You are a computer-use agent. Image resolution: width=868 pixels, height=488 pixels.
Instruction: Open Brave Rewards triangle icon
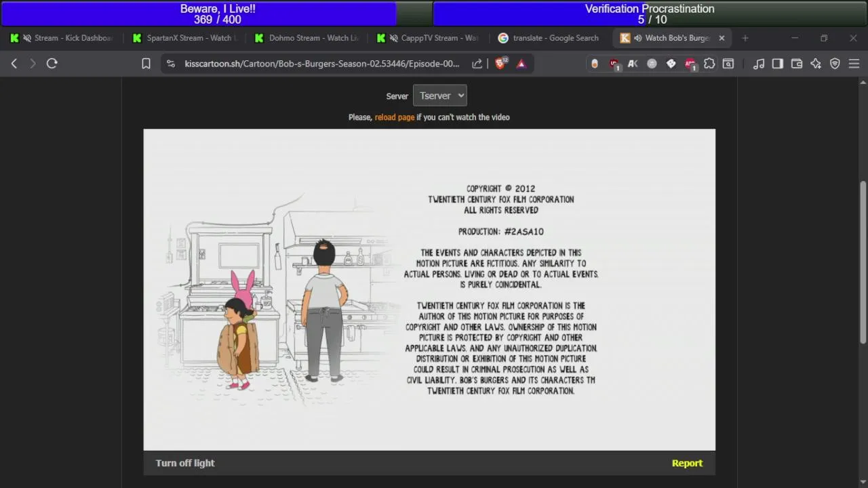[521, 64]
